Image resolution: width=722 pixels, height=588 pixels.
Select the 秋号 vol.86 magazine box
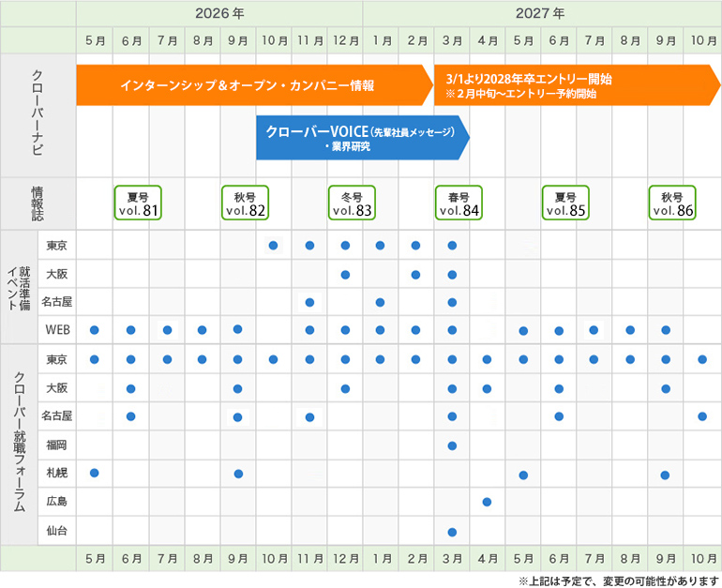click(x=672, y=204)
